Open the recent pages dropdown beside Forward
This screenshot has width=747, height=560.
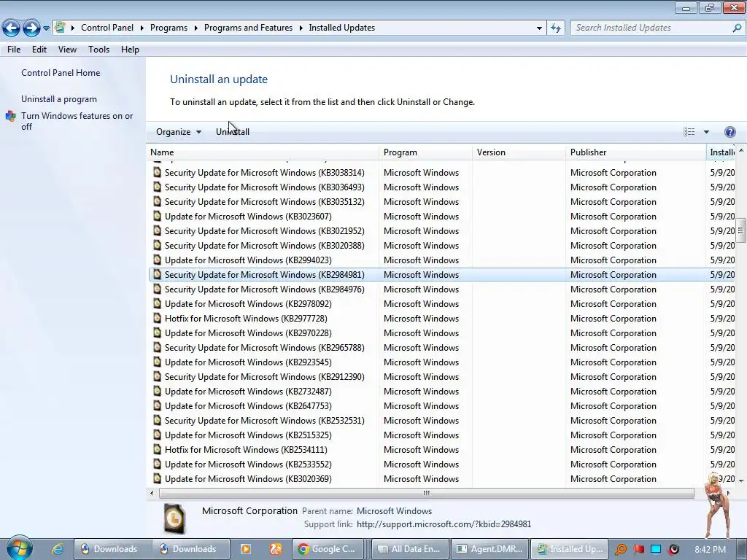(x=46, y=28)
